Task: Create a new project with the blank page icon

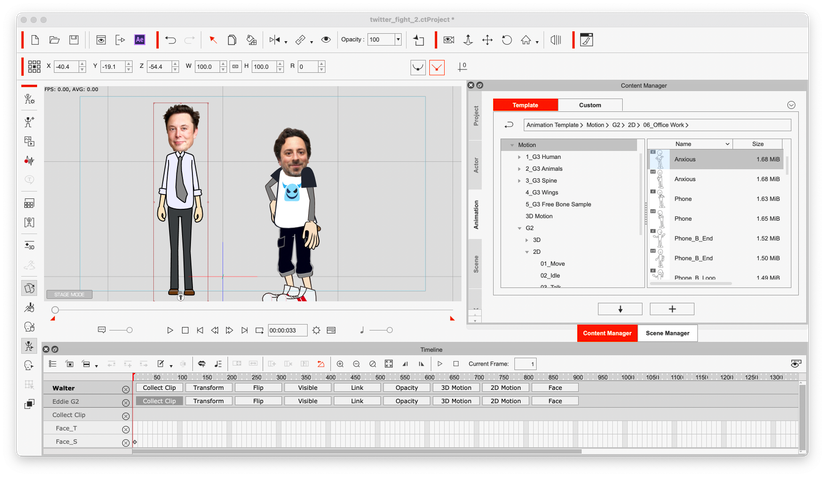Action: (x=35, y=40)
